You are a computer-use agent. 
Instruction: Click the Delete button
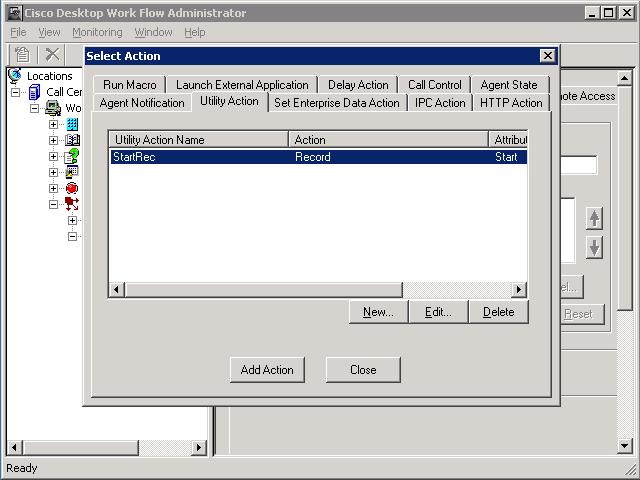coord(499,312)
